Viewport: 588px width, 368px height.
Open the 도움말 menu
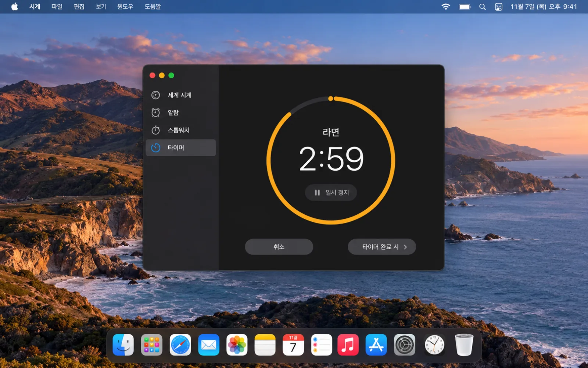click(x=153, y=7)
